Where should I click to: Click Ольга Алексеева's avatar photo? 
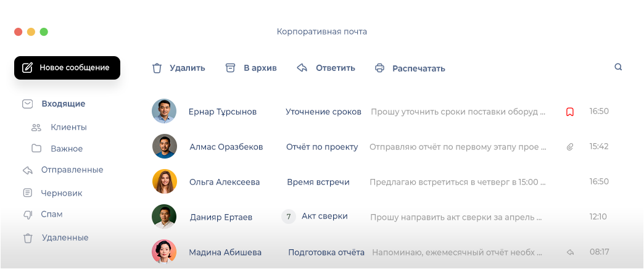165,181
